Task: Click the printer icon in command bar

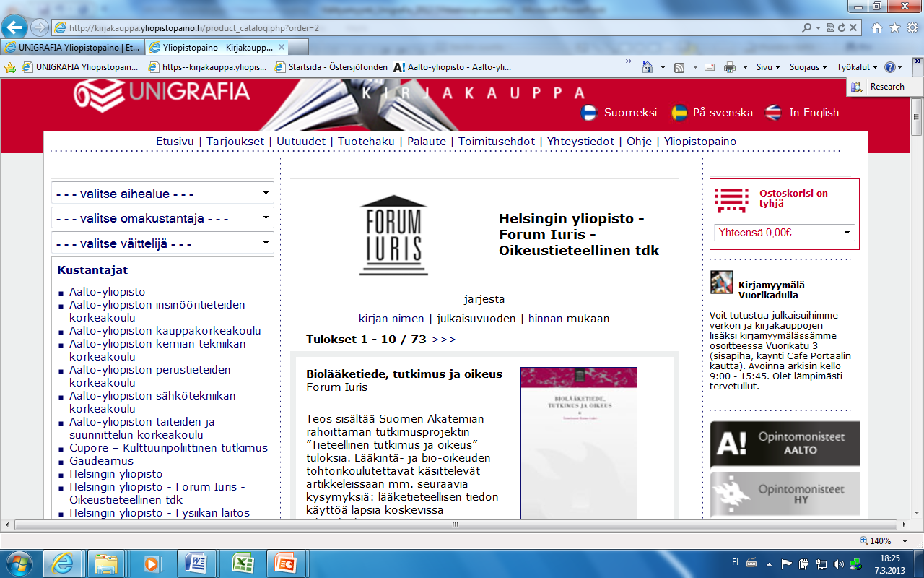Action: tap(730, 67)
